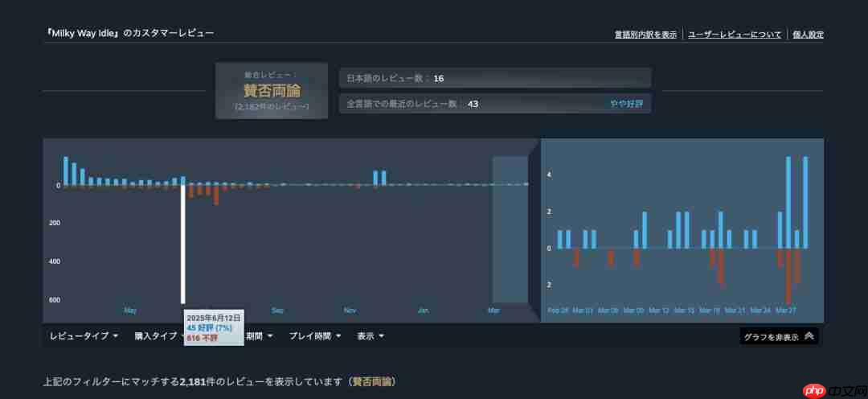Open the 言語別内訳を表示 link
This screenshot has width=868, height=399.
pos(645,35)
